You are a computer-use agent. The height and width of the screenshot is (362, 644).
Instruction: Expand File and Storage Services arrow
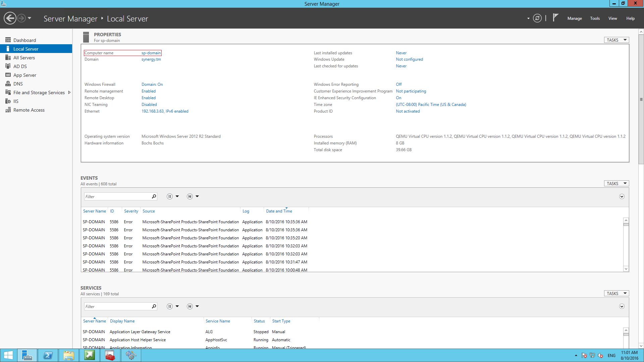[x=69, y=93]
